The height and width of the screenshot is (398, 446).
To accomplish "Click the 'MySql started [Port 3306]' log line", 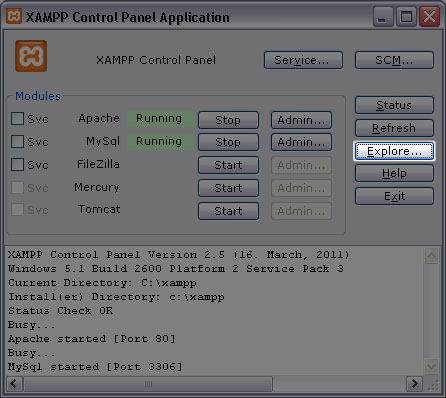I will 95,367.
